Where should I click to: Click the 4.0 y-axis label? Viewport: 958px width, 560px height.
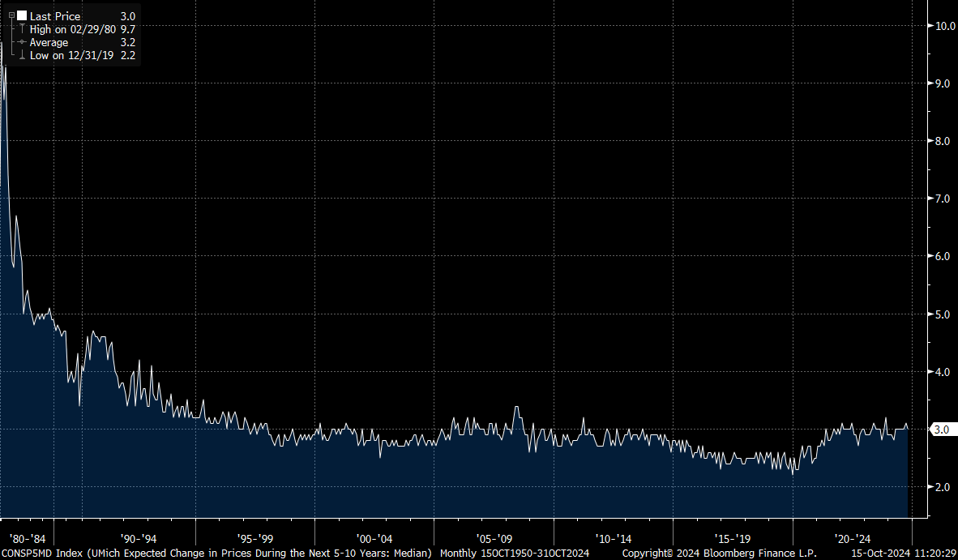tap(942, 372)
